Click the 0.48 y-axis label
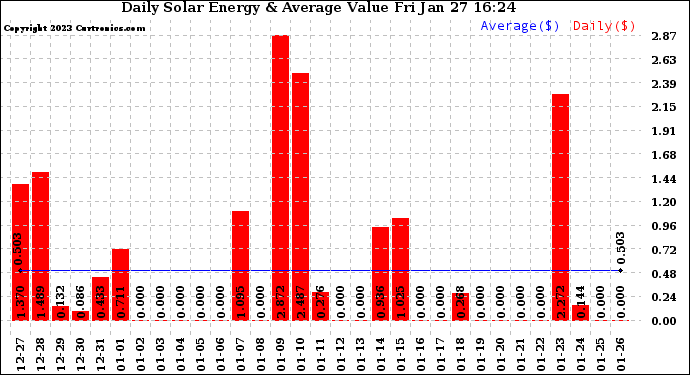 tap(664, 274)
